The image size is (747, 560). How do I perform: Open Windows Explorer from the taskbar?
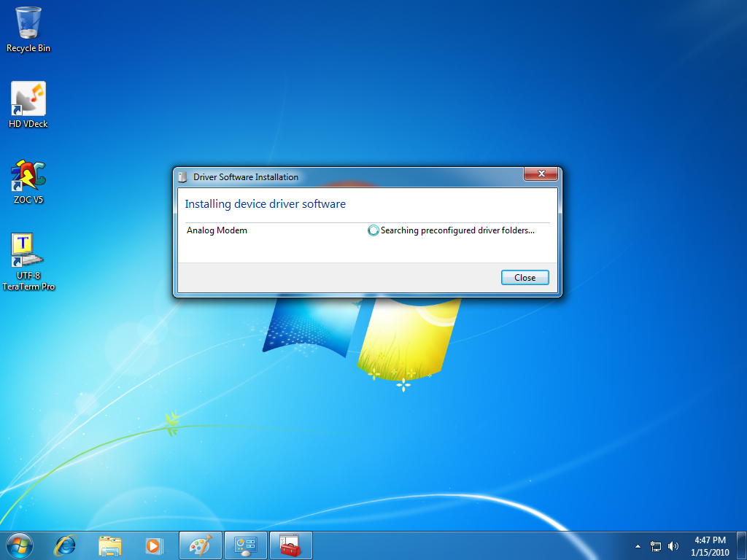tap(110, 545)
